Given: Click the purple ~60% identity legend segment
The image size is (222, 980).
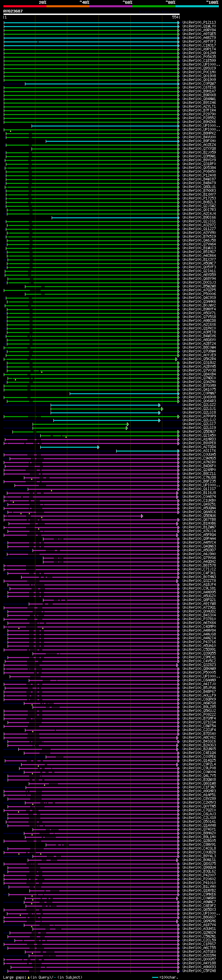Looking at the screenshot, I should (x=111, y=6).
